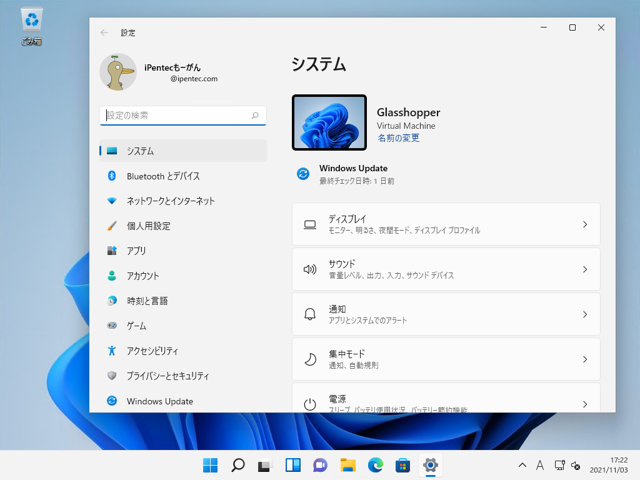The width and height of the screenshot is (640, 480).
Task: Click the Gaming controller icon
Action: click(112, 326)
